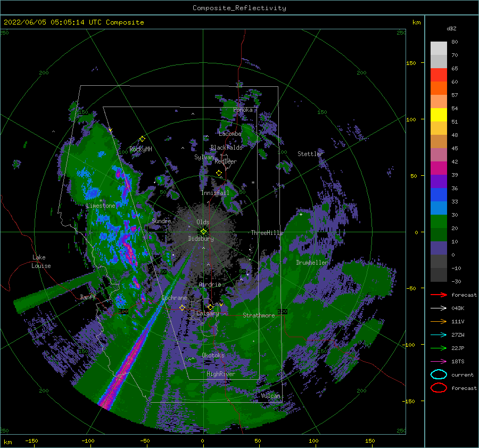Click the yellow diamond marker below Cochrane

pos(182,307)
